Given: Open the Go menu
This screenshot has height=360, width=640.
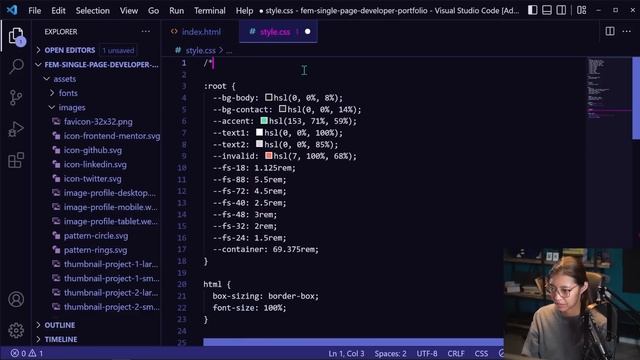Looking at the screenshot, I should [153, 10].
